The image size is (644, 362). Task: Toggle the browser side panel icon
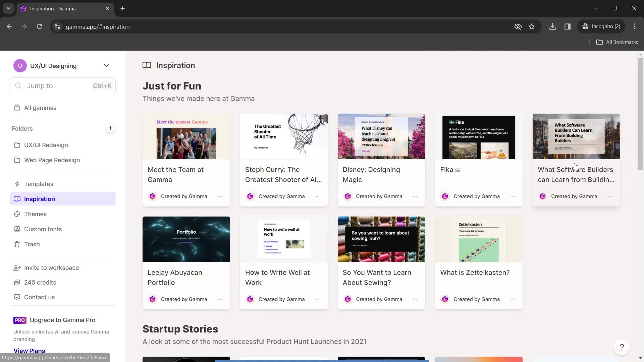[568, 27]
